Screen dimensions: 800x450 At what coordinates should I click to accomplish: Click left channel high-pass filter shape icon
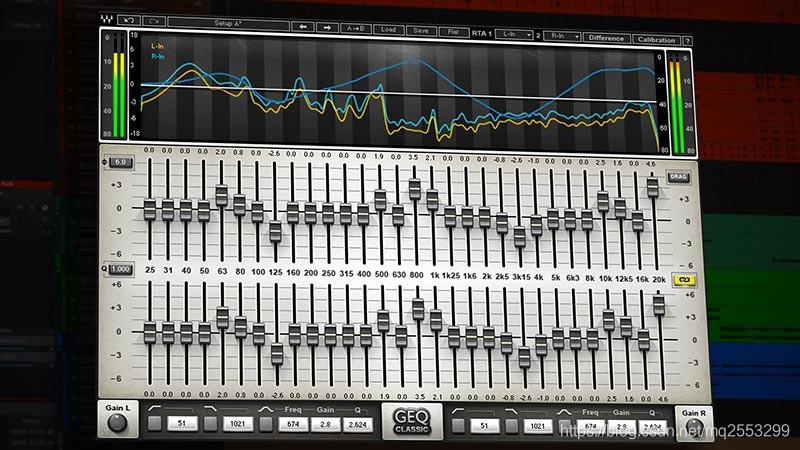click(155, 409)
